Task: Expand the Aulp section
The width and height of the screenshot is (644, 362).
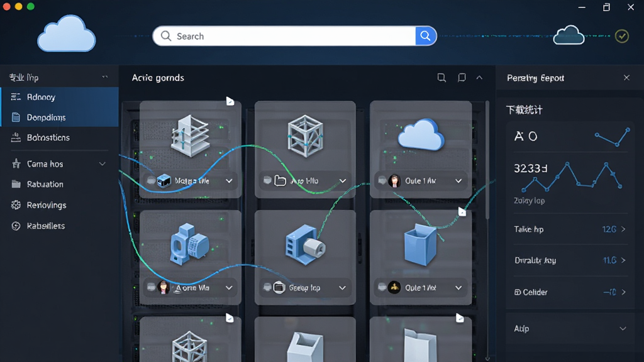Action: (x=570, y=328)
